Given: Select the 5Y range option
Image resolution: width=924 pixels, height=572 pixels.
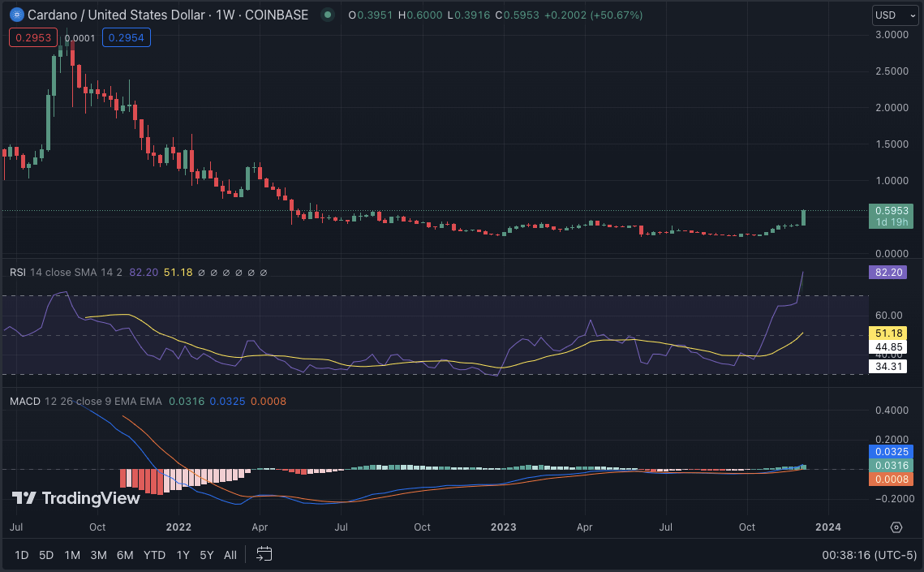Looking at the screenshot, I should (207, 555).
